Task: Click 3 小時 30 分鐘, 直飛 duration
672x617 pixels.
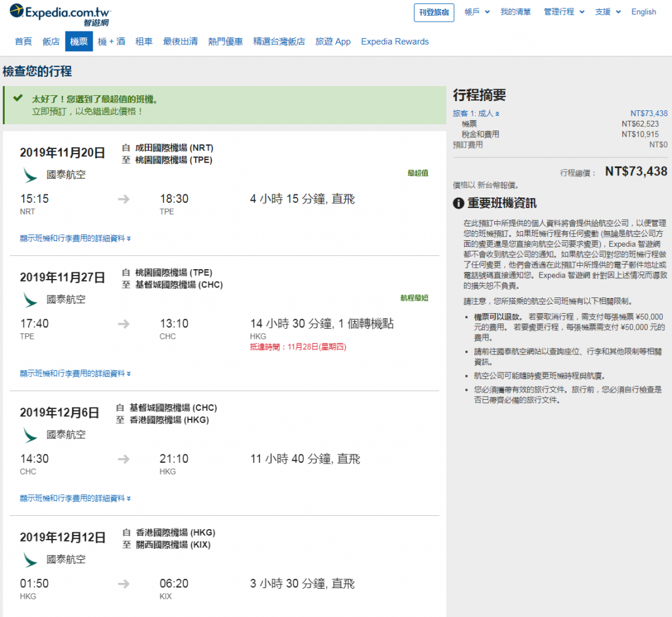Action: (x=303, y=584)
